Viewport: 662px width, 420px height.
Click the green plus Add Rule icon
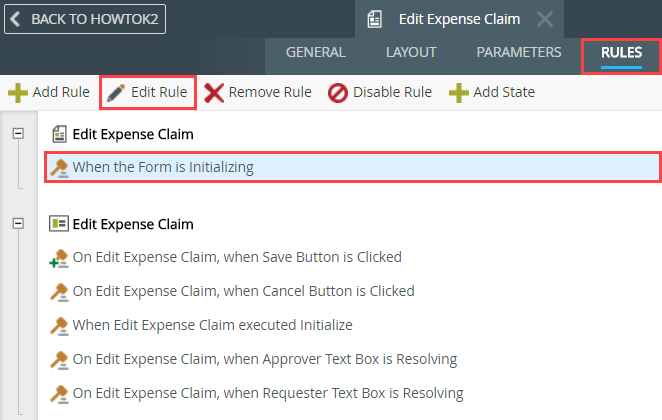(18, 93)
